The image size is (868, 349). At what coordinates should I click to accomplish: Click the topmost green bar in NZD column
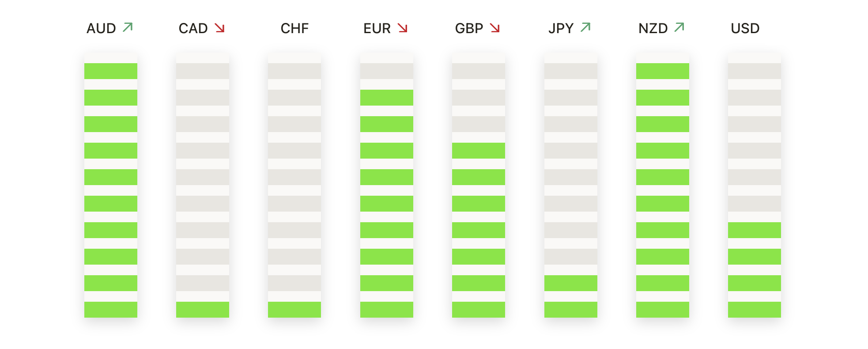click(663, 71)
